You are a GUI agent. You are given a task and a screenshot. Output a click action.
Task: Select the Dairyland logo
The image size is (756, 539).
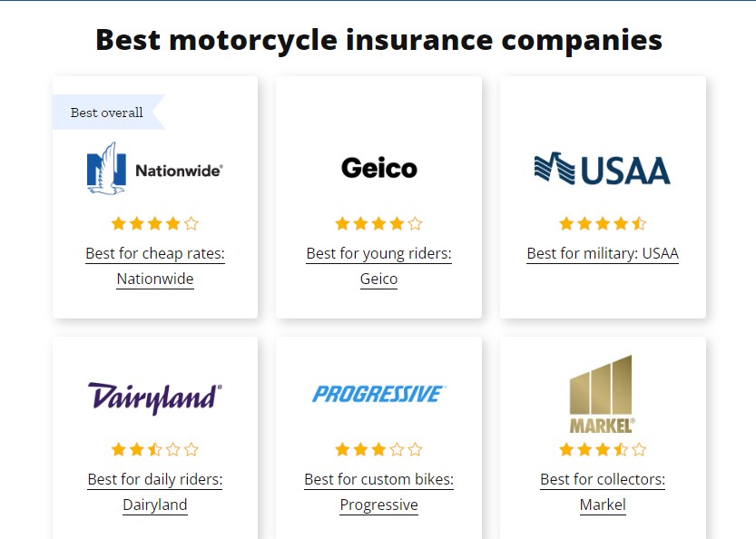(x=154, y=397)
